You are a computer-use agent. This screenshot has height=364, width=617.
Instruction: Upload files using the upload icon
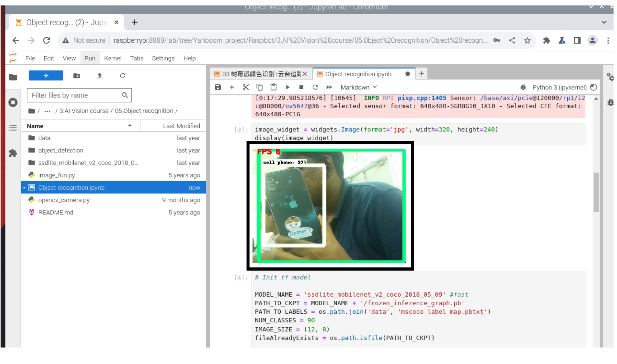pos(99,76)
